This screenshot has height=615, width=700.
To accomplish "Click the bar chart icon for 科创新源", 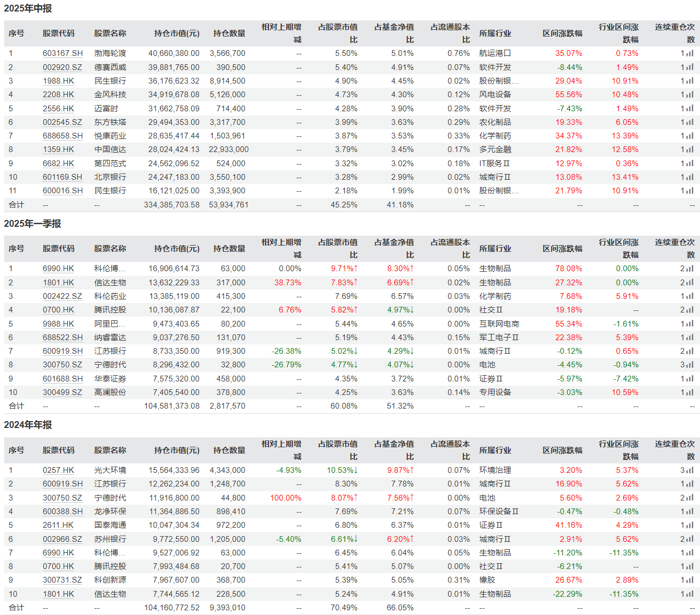I will [x=690, y=580].
